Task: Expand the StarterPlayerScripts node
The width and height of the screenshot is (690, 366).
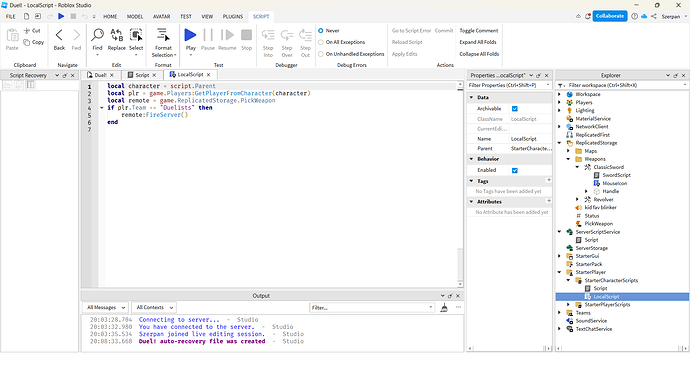Action: click(569, 304)
